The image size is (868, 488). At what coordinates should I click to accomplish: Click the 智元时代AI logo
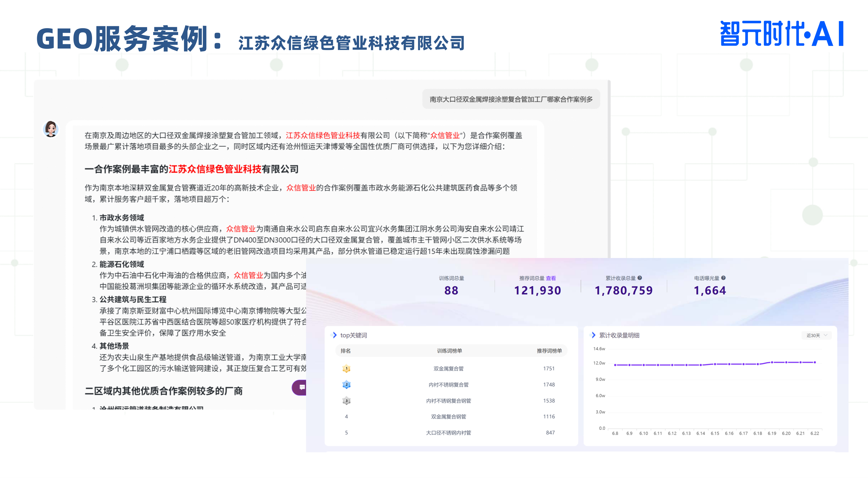coord(782,33)
